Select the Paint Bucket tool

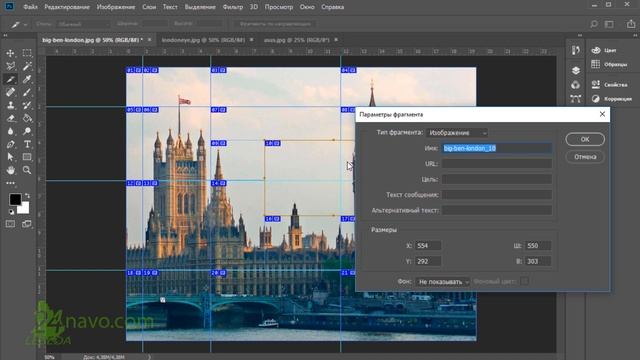[x=27, y=118]
